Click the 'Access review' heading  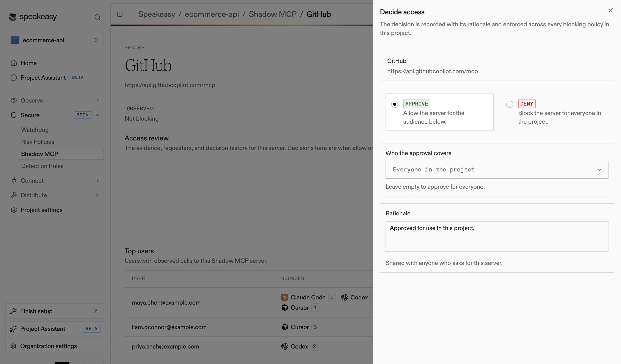(147, 138)
